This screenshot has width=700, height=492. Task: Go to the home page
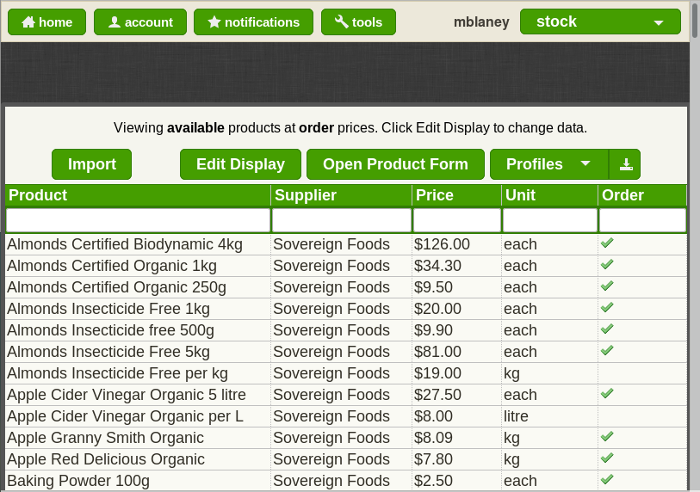pyautogui.click(x=47, y=22)
